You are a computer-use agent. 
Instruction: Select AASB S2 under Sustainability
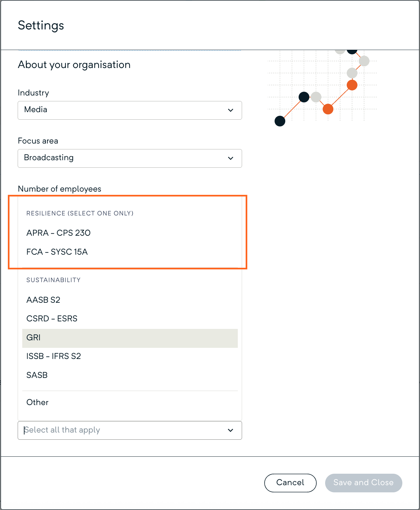tap(43, 300)
